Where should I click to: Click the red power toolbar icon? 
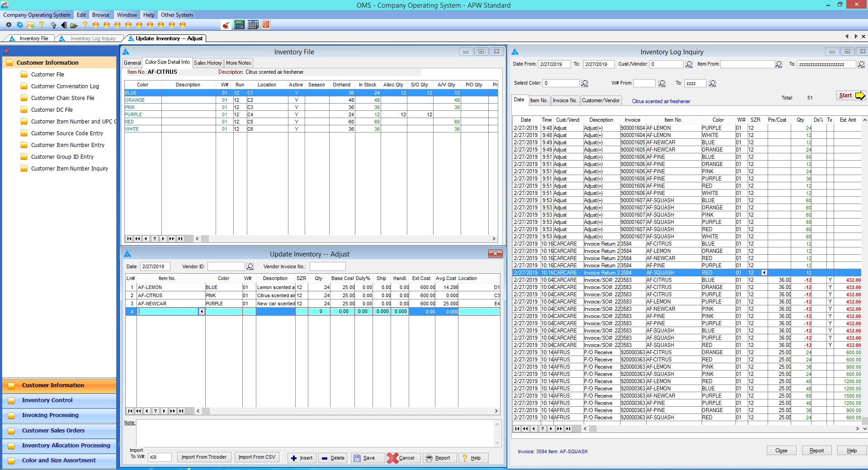[266, 24]
